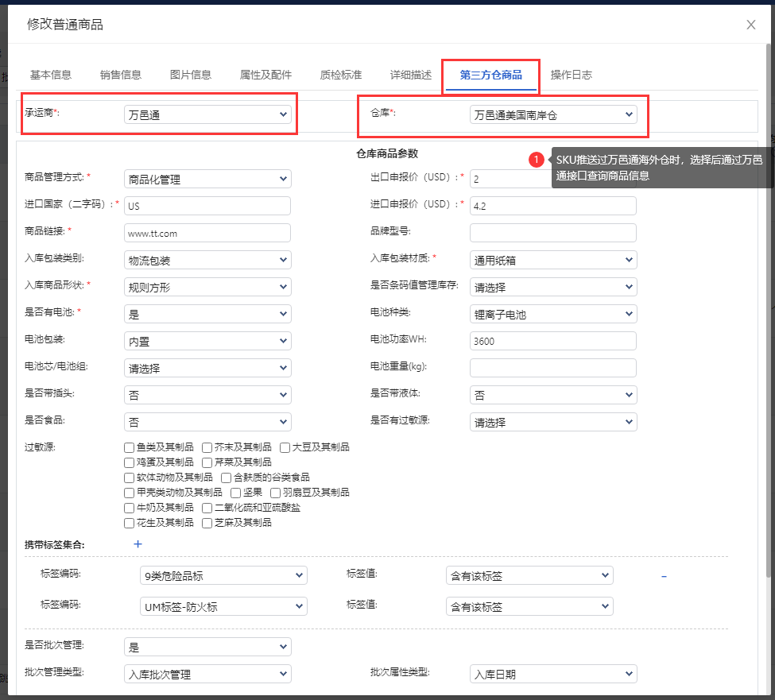775x700 pixels.
Task: Expand the 仓库 selection dropdown
Action: [553, 115]
